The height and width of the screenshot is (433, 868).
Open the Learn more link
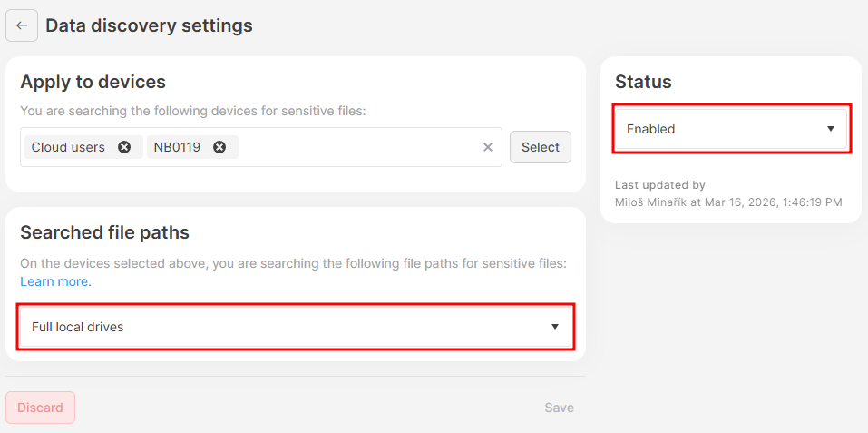[x=55, y=281]
